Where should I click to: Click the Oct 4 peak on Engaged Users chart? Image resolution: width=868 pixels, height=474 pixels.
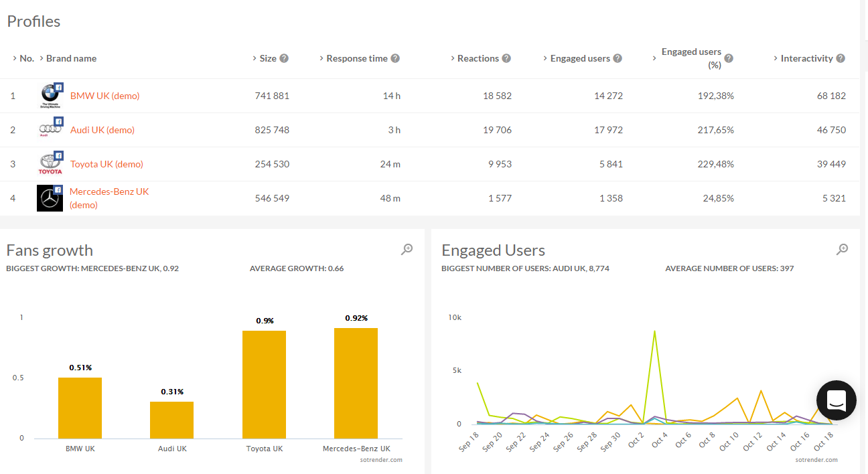click(654, 331)
